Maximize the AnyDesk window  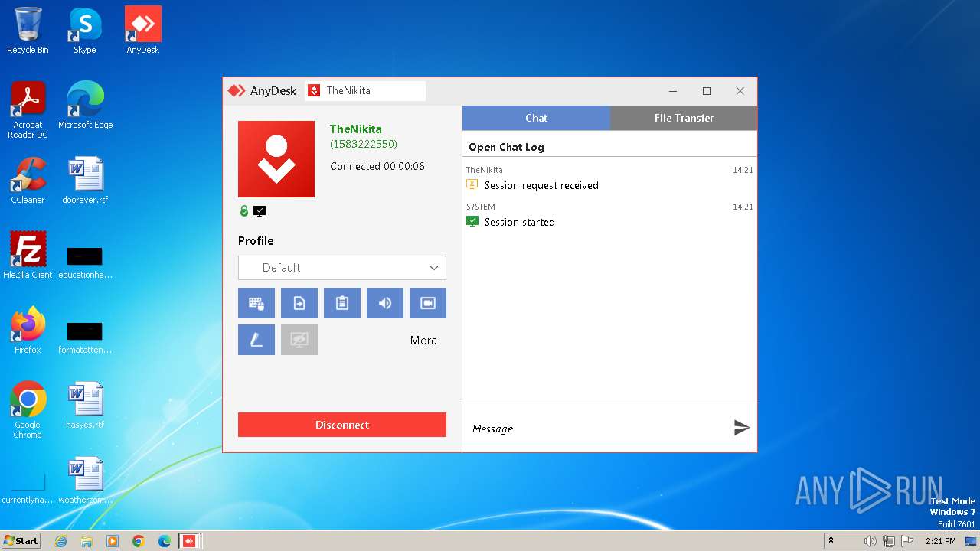(707, 91)
